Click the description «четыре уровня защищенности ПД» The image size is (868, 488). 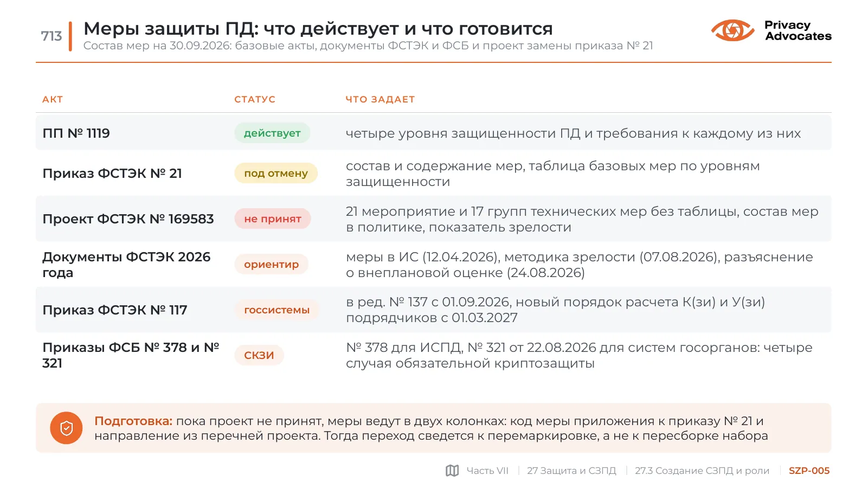(573, 133)
